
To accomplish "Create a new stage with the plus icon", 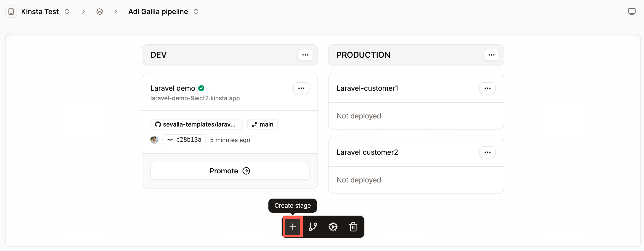I will point(292,227).
